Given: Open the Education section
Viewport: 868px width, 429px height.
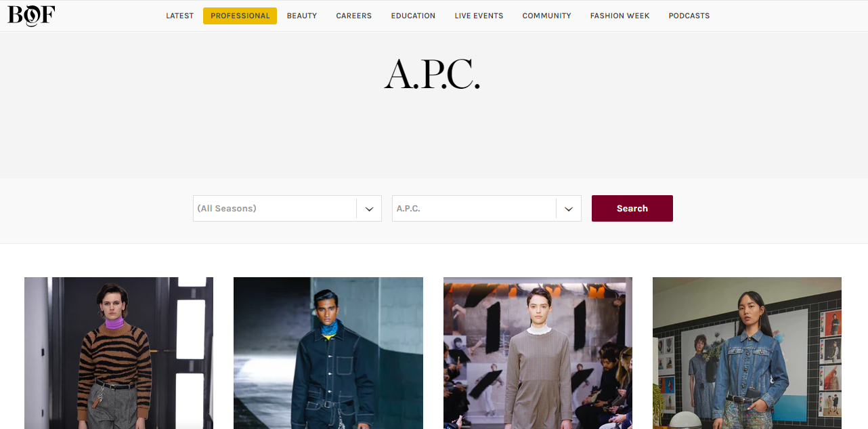Looking at the screenshot, I should pyautogui.click(x=413, y=16).
